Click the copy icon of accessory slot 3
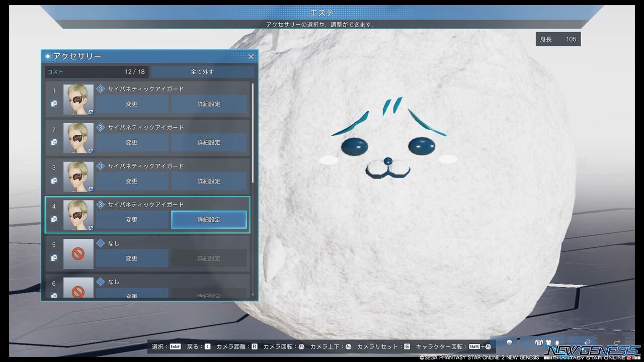The height and width of the screenshot is (362, 644). point(54,181)
